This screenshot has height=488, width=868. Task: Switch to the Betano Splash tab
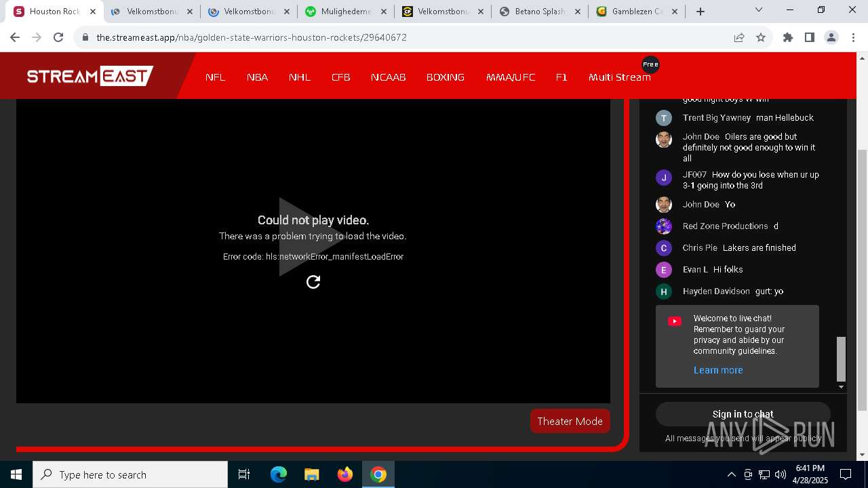[540, 12]
